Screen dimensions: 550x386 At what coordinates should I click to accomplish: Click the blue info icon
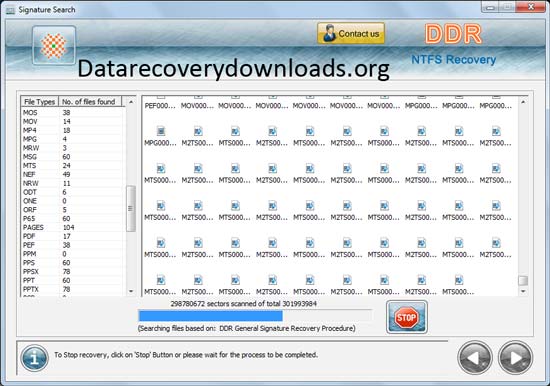34,358
